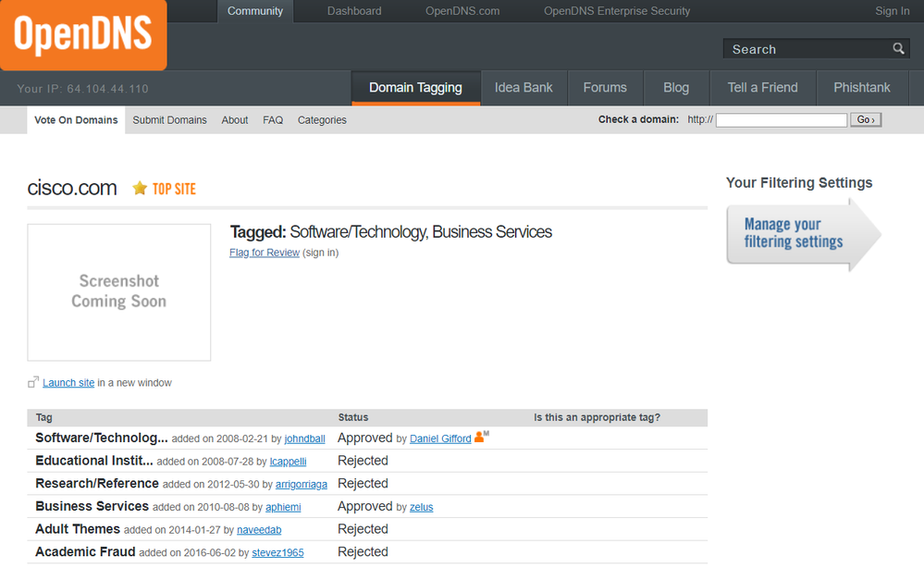This screenshot has width=924, height=568.
Task: Open user naveedab profile link
Action: [259, 530]
